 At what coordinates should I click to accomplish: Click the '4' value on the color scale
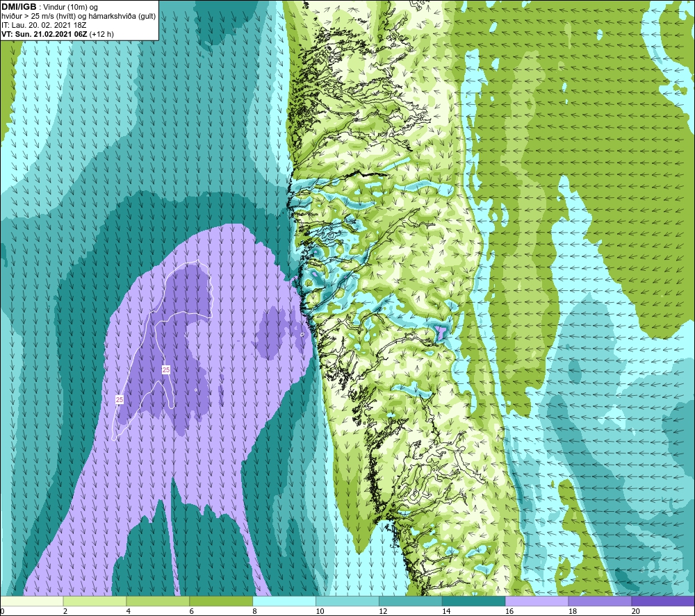pos(129,611)
